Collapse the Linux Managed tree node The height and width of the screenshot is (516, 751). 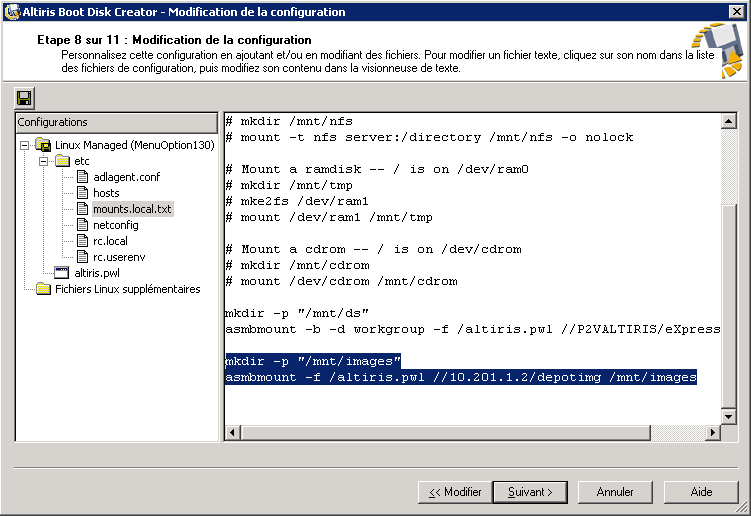(24, 145)
